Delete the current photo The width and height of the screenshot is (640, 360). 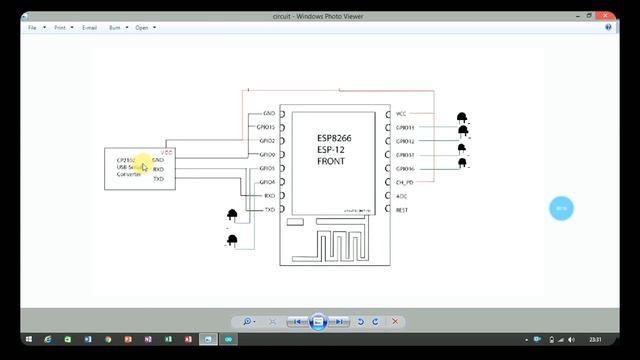pos(395,322)
